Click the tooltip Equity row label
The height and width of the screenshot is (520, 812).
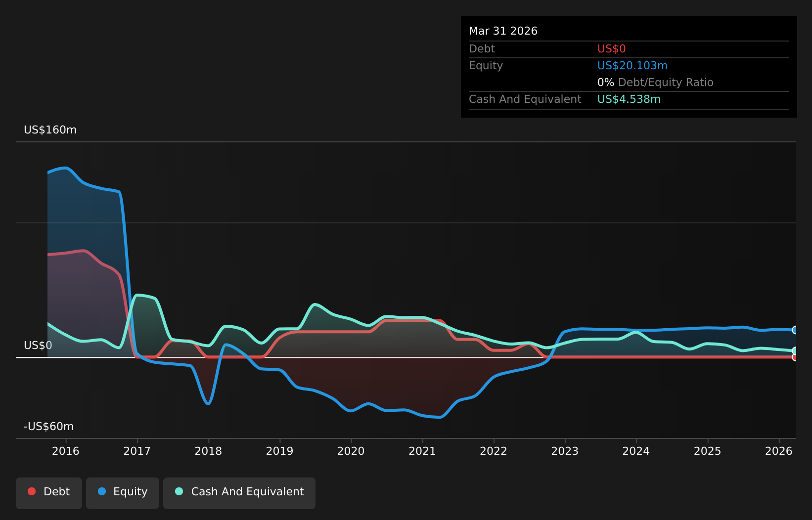pyautogui.click(x=486, y=66)
